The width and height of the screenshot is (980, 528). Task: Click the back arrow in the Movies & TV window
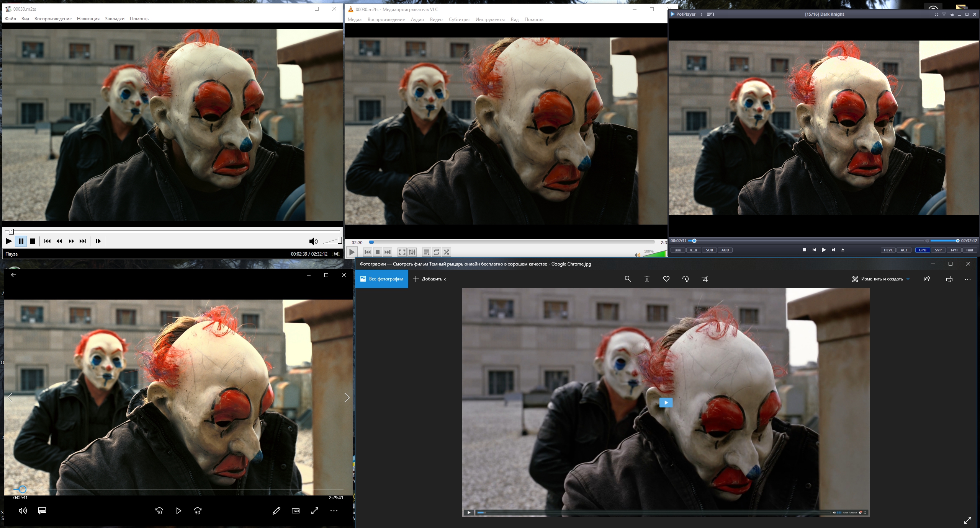pyautogui.click(x=13, y=275)
